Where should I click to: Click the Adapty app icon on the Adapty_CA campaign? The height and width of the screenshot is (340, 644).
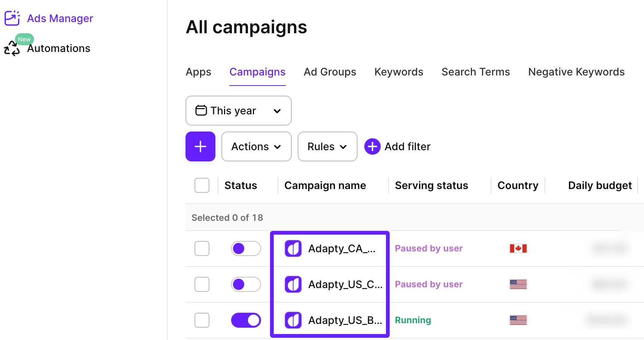293,248
